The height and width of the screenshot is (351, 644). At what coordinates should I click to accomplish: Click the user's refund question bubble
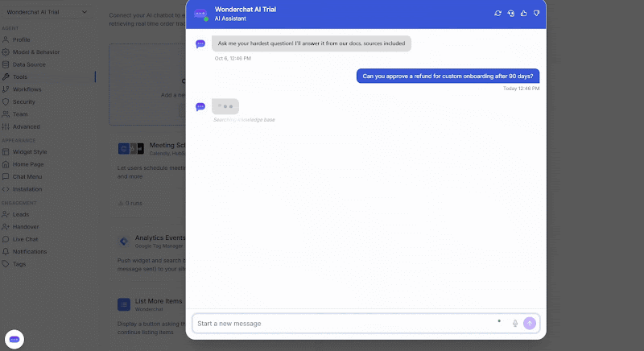[x=448, y=76]
